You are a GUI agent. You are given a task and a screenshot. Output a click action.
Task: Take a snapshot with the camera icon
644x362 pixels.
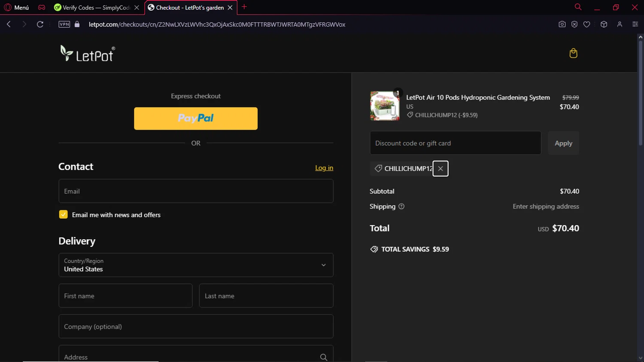pos(562,24)
